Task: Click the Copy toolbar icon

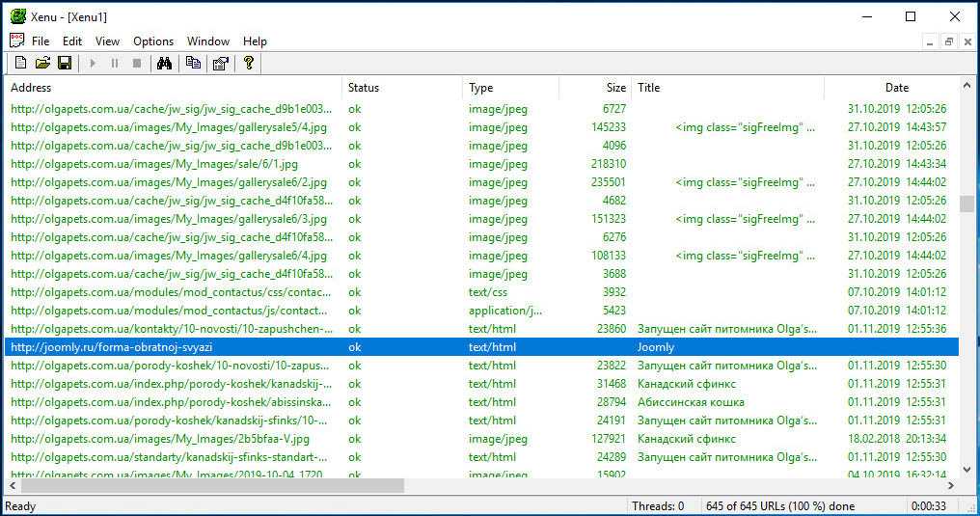Action: (x=193, y=63)
